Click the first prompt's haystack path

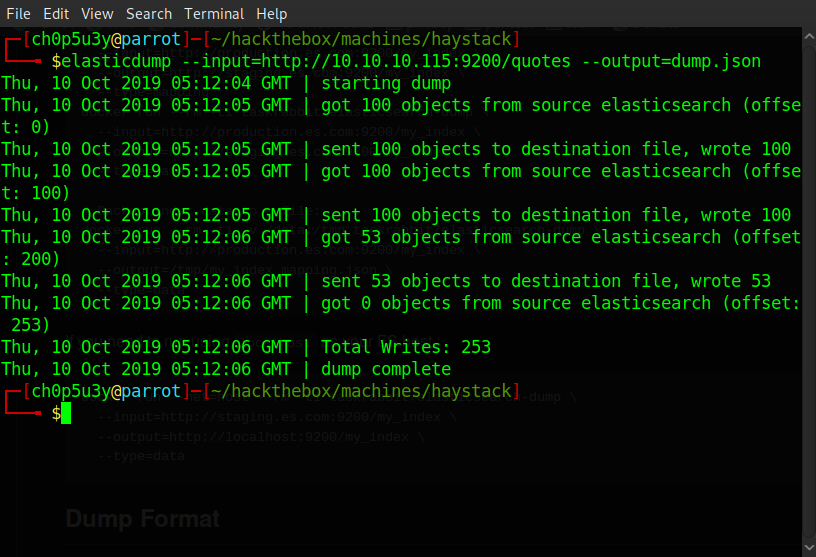[361, 40]
